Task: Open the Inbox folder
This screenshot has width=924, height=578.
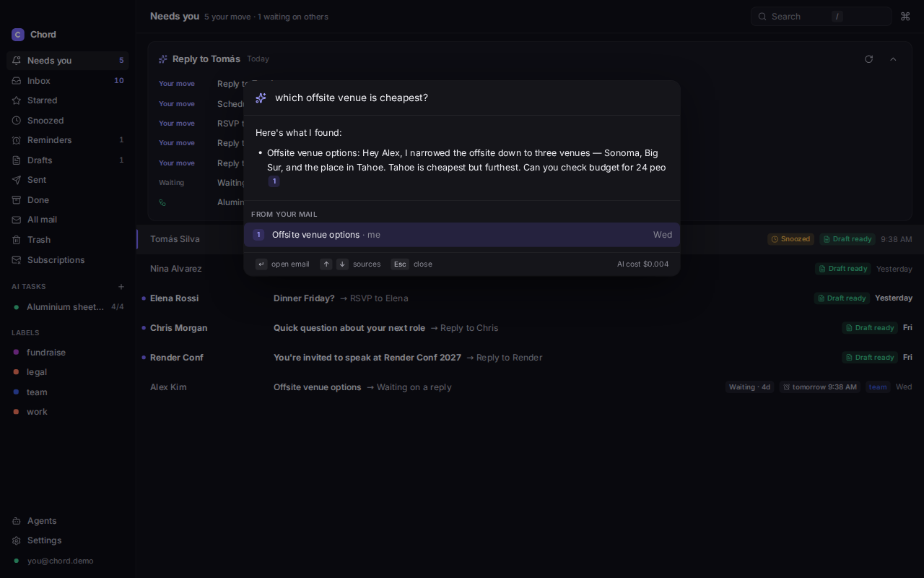Action: pos(68,80)
